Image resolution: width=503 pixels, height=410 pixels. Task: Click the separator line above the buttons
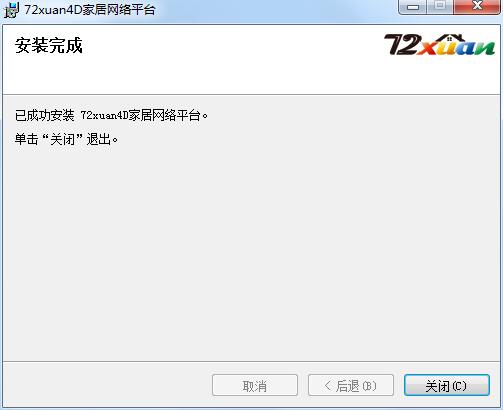(x=251, y=361)
